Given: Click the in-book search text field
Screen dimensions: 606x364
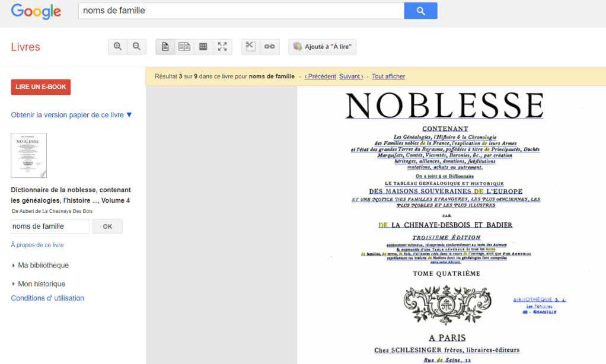Looking at the screenshot, I should [50, 226].
